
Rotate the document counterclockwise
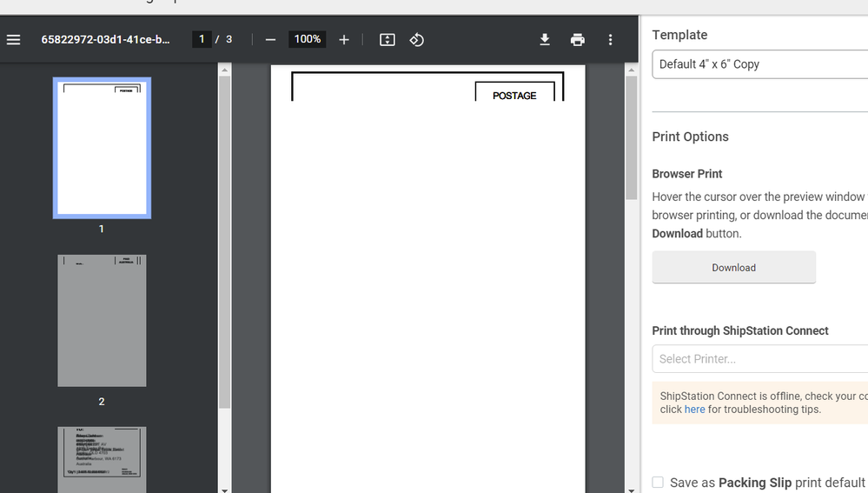[417, 40]
